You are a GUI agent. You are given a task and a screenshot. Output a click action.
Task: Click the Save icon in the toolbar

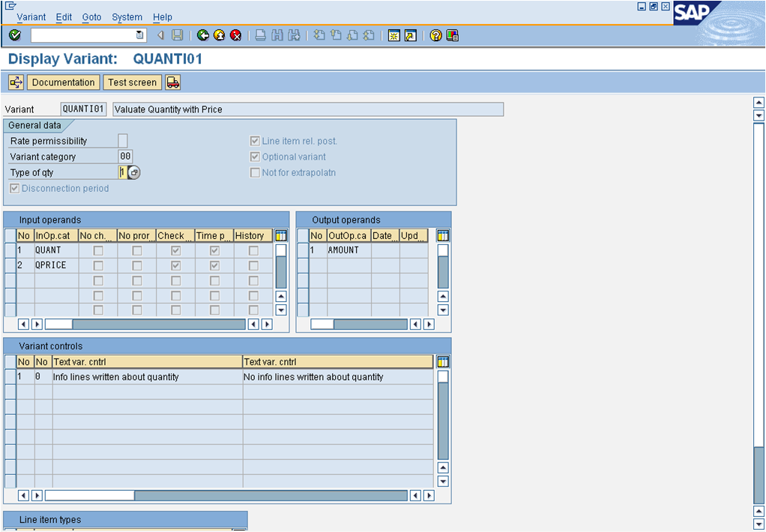(177, 35)
